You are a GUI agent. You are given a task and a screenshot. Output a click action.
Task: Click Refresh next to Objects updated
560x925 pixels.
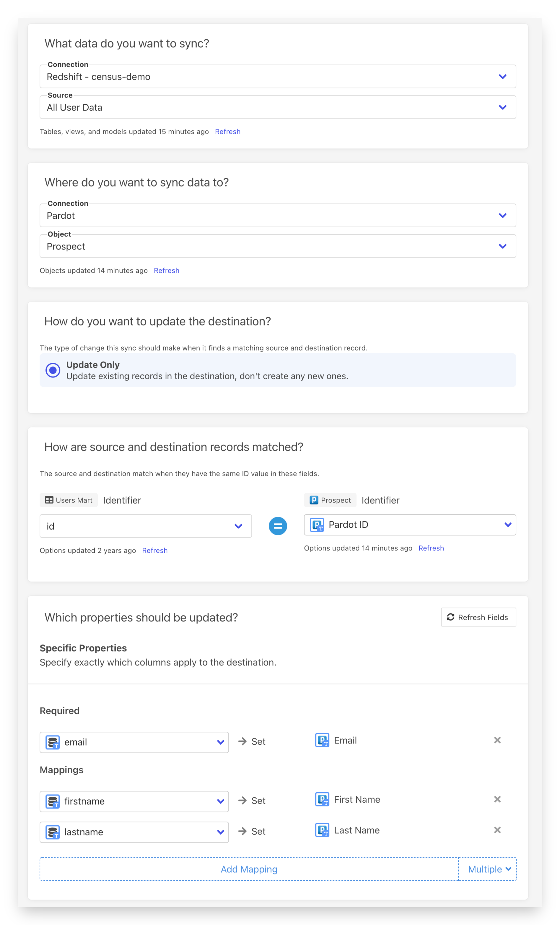[x=167, y=271]
